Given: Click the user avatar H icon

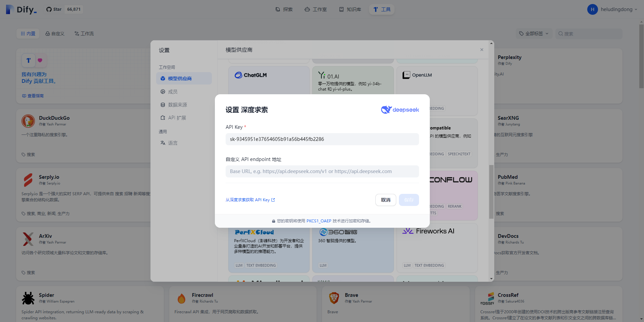Looking at the screenshot, I should coord(592,9).
